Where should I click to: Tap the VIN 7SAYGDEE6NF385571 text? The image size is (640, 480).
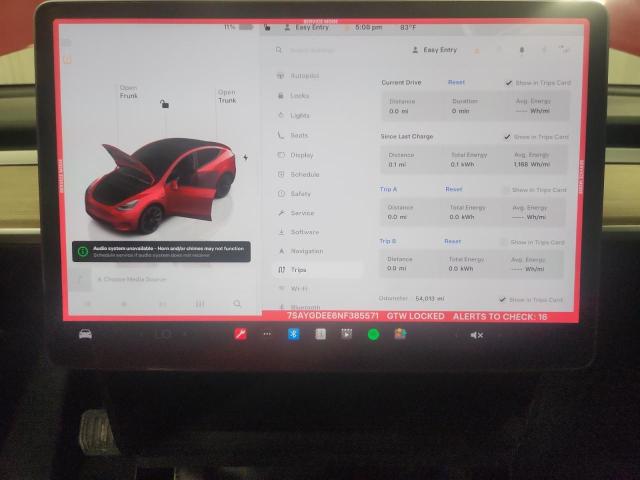point(333,316)
